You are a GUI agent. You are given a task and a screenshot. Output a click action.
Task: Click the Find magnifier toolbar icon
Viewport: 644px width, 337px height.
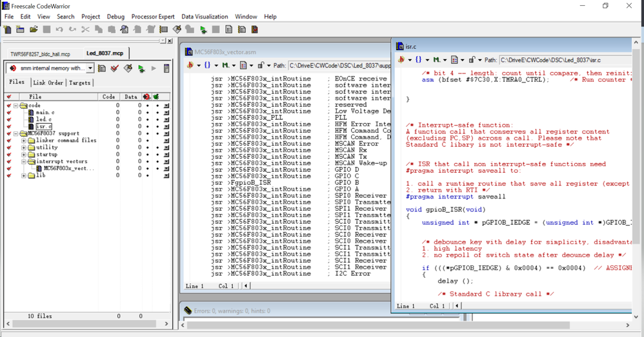[x=125, y=30]
